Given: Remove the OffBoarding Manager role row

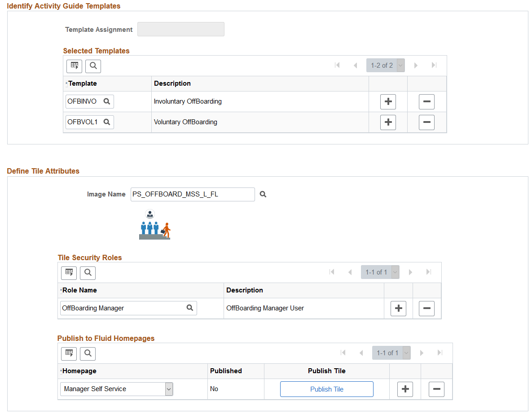Looking at the screenshot, I should (x=426, y=309).
